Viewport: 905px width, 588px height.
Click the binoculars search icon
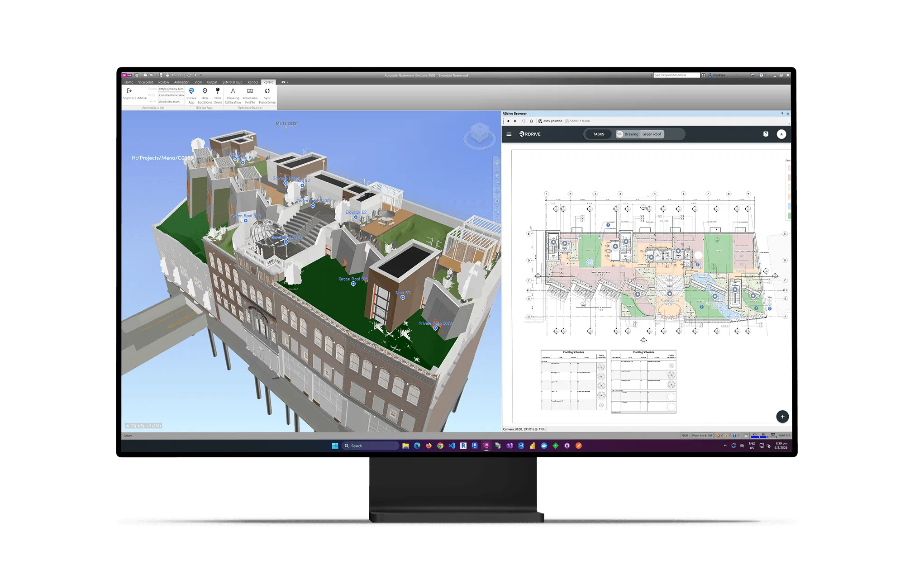(x=704, y=75)
